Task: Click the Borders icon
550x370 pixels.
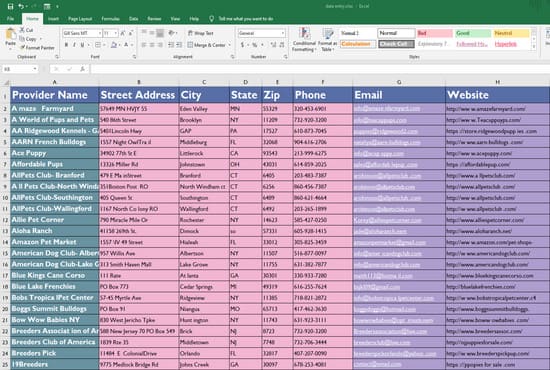Action: (x=98, y=45)
